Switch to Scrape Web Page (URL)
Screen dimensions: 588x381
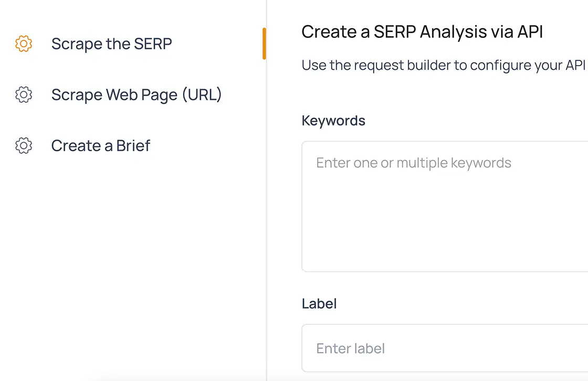click(136, 94)
